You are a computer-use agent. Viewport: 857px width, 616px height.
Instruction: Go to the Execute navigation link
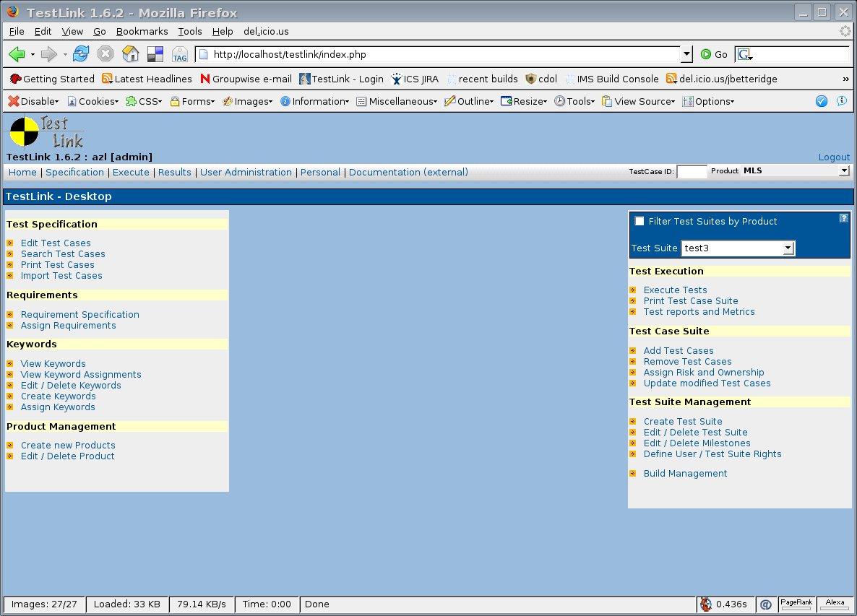pyautogui.click(x=131, y=172)
